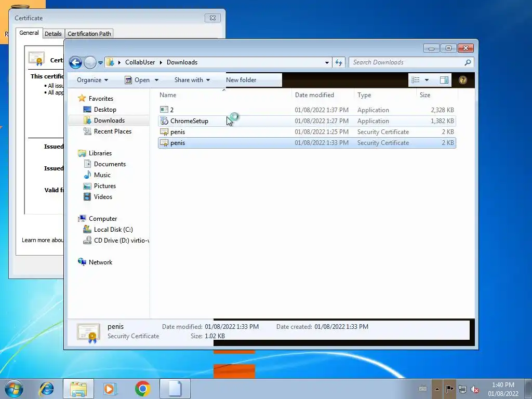Click the blank document taskbar button
This screenshot has width=532, height=399.
coord(175,389)
